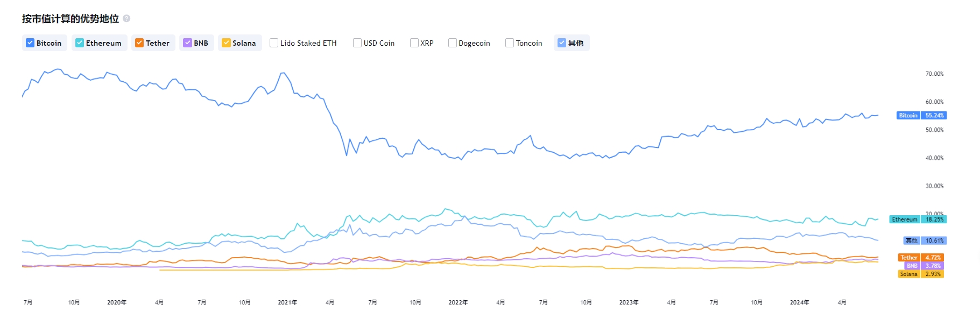Click the 60.00% y-axis label
Viewport: 980px width, 319px height.
(934, 102)
